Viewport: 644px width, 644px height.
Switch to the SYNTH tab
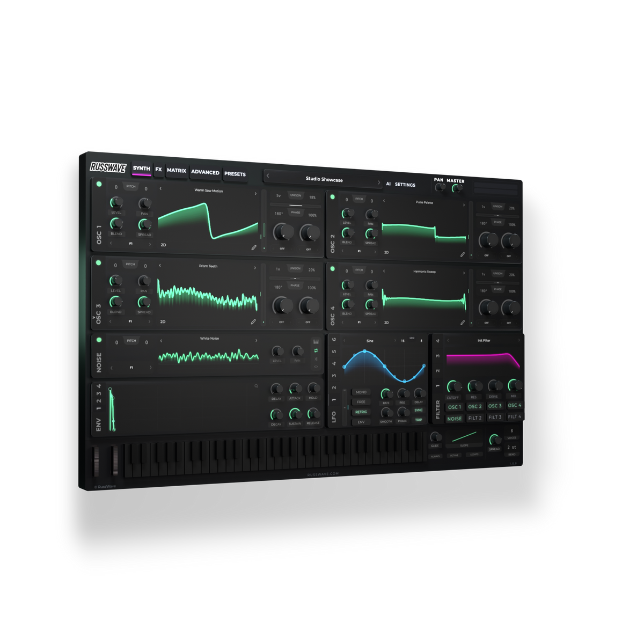click(142, 169)
